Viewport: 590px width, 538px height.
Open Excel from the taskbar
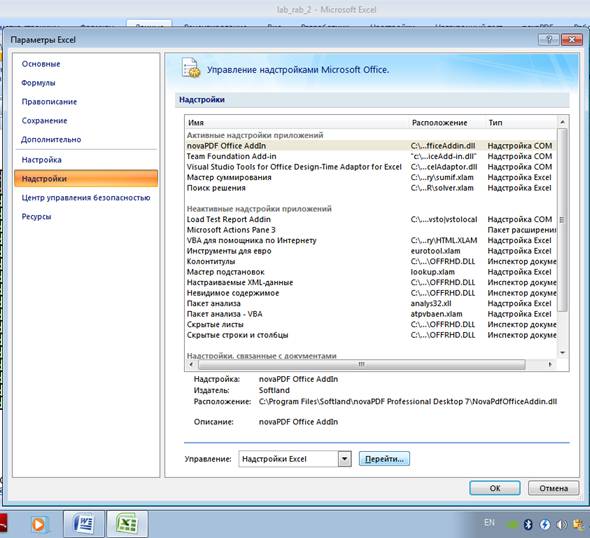(x=127, y=524)
